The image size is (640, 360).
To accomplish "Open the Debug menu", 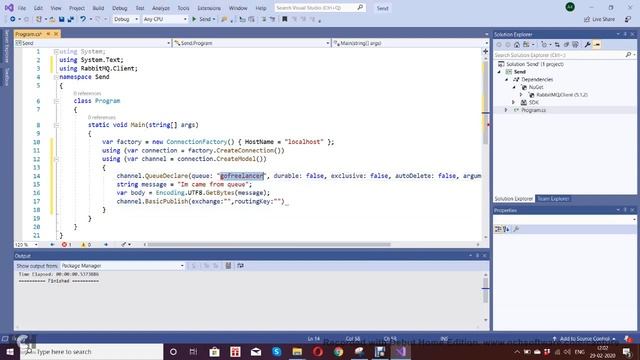I will (x=120, y=8).
